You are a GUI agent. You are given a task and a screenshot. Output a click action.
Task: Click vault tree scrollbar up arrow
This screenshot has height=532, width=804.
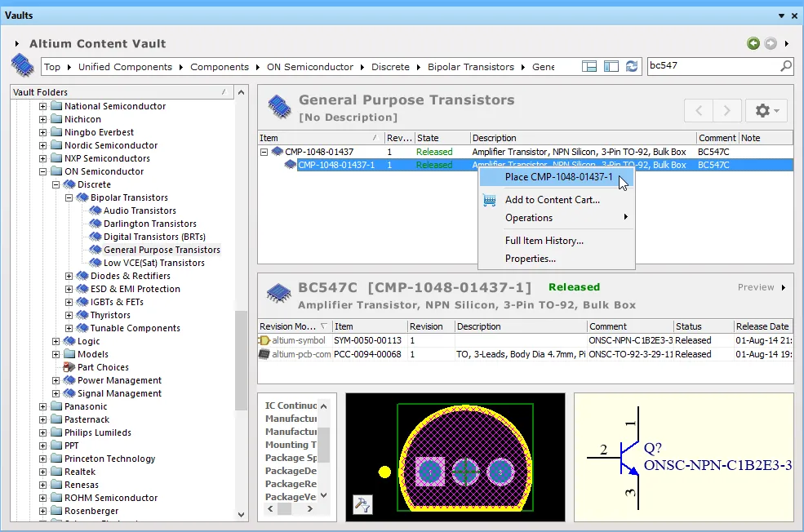241,93
